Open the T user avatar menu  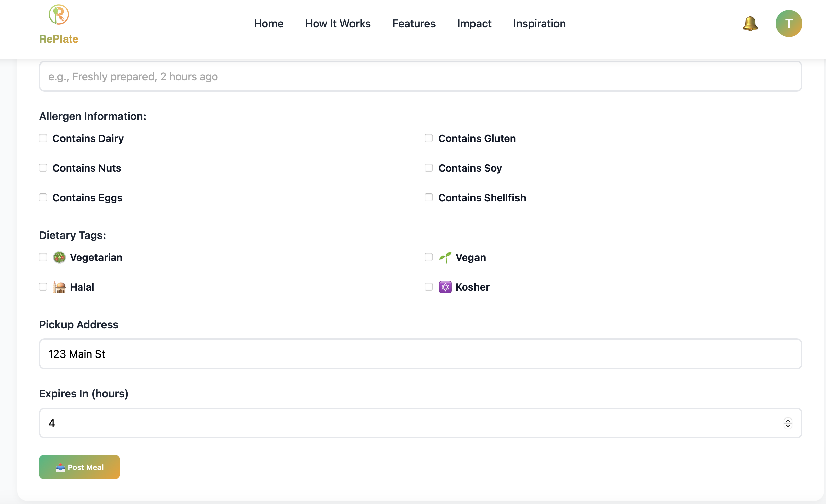[x=789, y=24]
